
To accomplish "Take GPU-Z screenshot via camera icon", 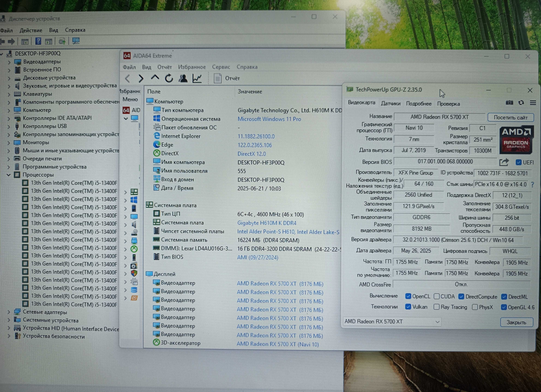I will pyautogui.click(x=509, y=103).
